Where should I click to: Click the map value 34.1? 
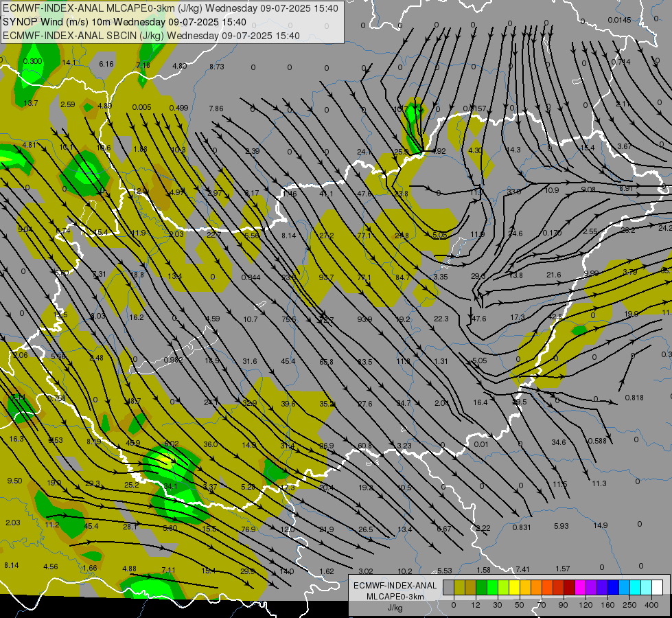point(170,486)
